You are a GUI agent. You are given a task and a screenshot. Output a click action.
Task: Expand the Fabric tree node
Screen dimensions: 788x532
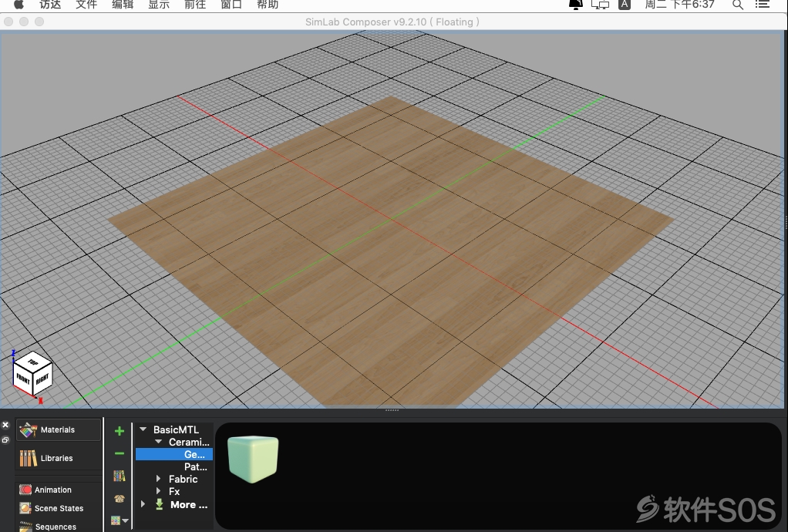[x=158, y=479]
